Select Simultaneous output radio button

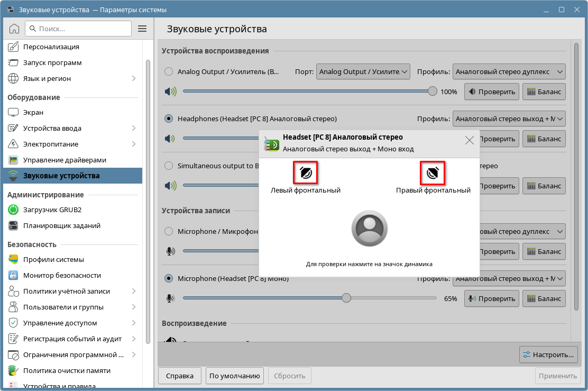[169, 166]
